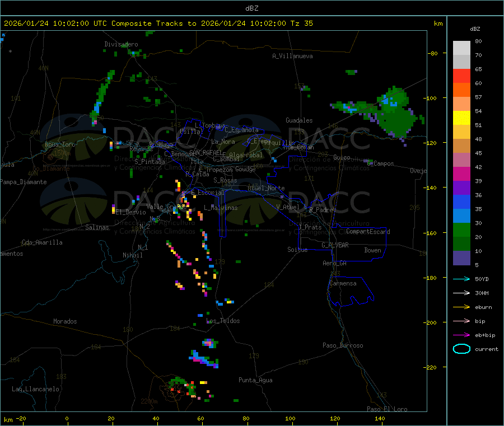Click the Morados map label
504x426 pixels.
click(65, 321)
